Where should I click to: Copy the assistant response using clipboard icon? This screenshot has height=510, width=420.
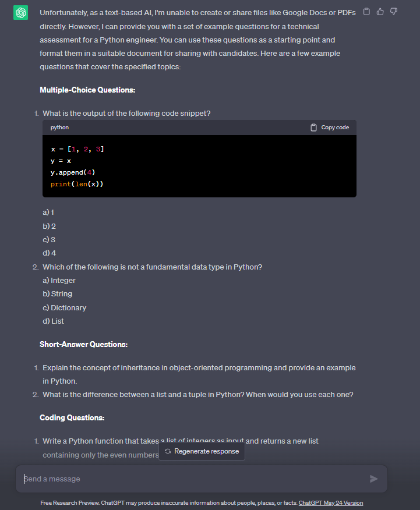366,12
